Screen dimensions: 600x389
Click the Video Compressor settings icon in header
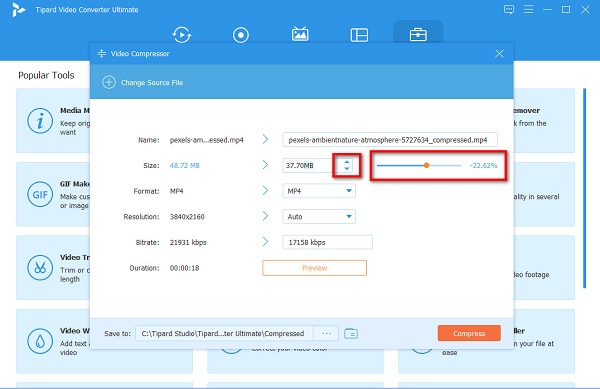pos(101,54)
